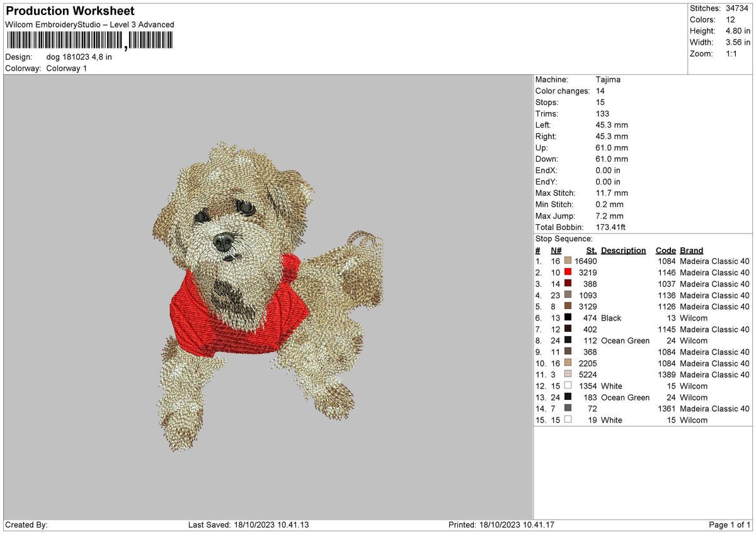
Task: Click the 'Created By:' footer label
Action: pos(26,525)
